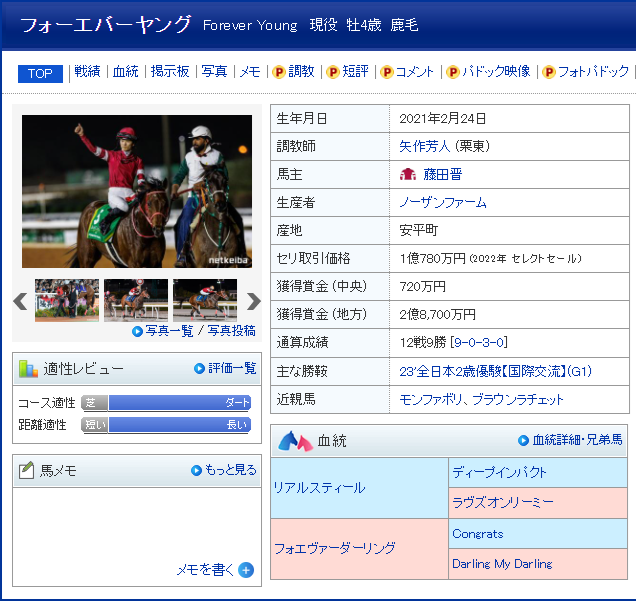This screenshot has height=601, width=636.
Task: Click the arrow icon beside 評価一覧
Action: pyautogui.click(x=199, y=369)
